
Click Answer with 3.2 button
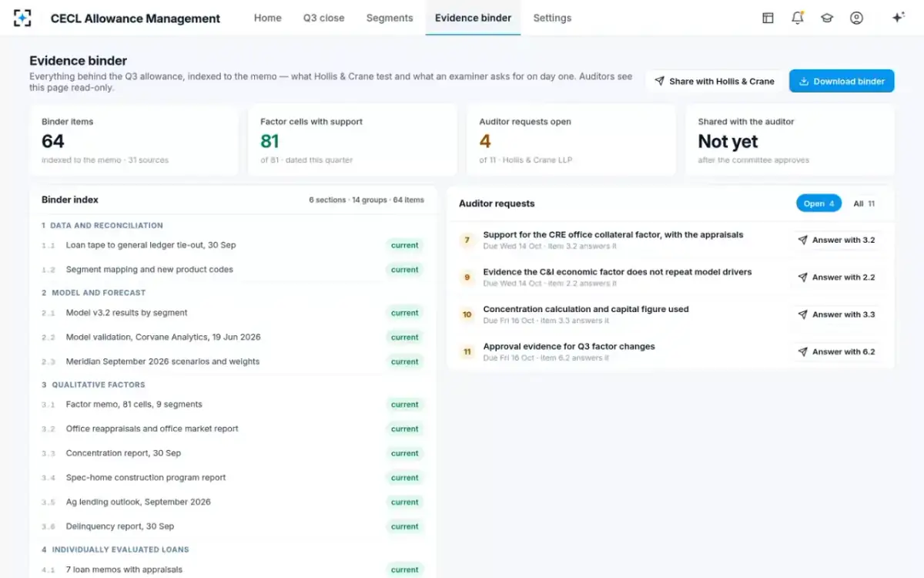click(837, 240)
